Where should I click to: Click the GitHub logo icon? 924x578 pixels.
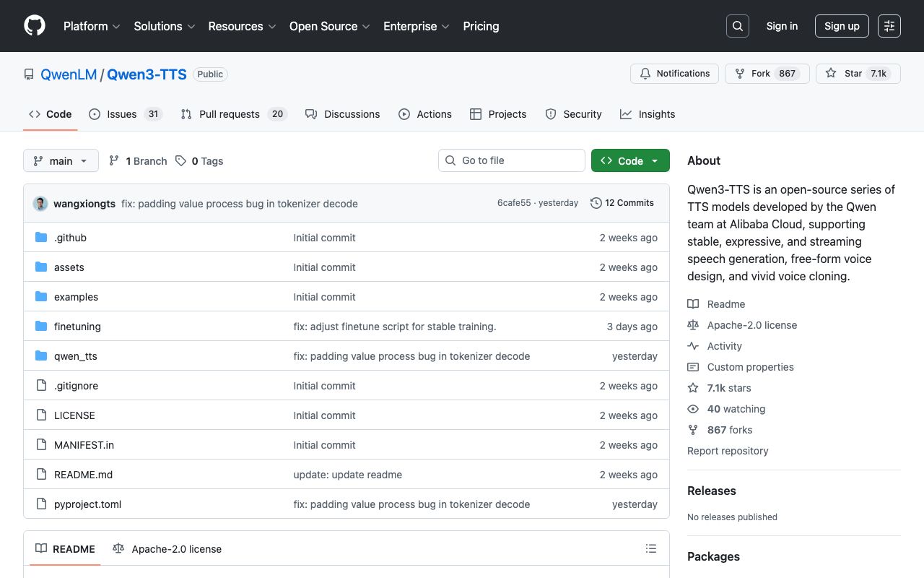(x=35, y=26)
